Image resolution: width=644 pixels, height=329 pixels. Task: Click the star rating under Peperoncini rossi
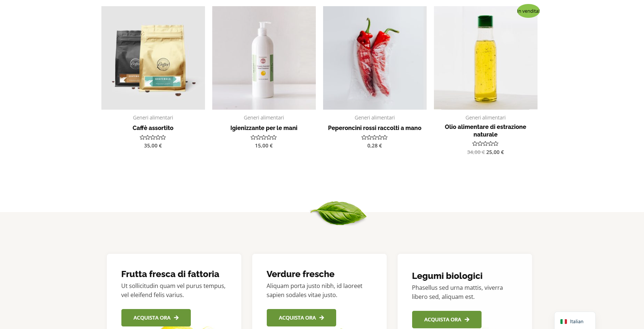click(375, 137)
